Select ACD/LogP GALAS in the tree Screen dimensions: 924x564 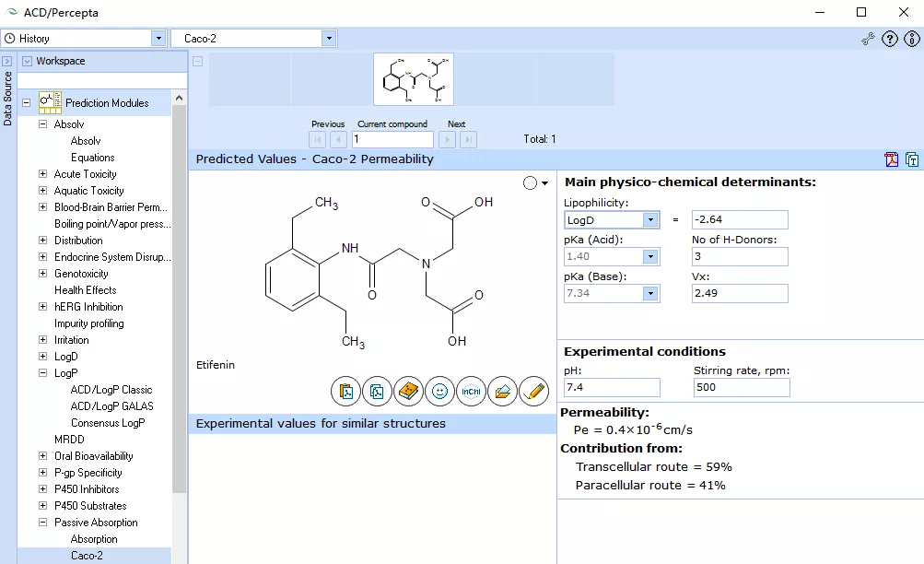[x=111, y=406]
